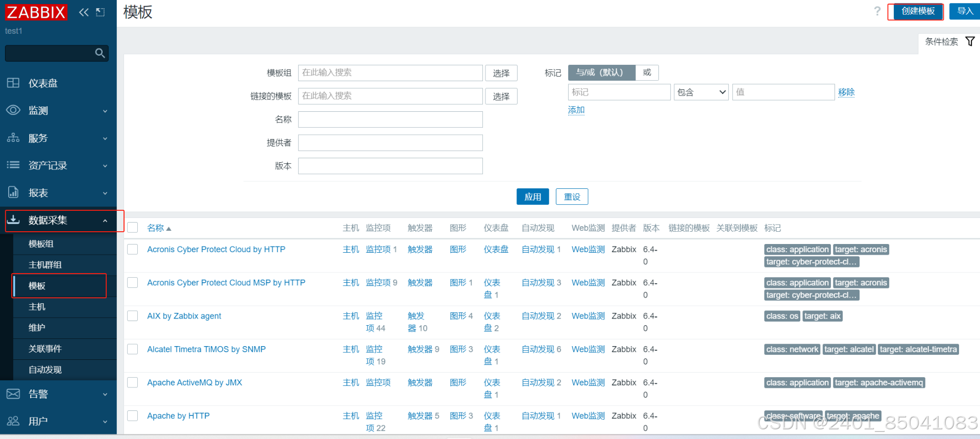
Task: Click the 移除 tag link
Action: point(846,92)
